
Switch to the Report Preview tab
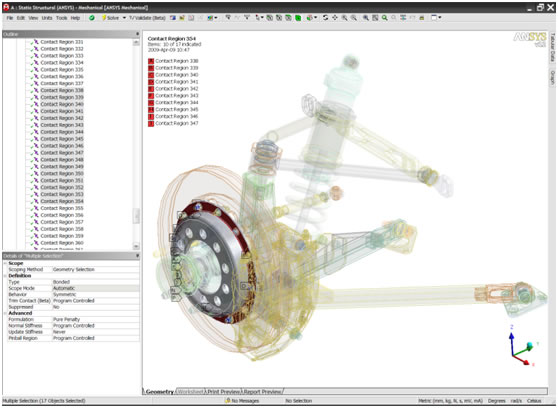click(x=262, y=392)
